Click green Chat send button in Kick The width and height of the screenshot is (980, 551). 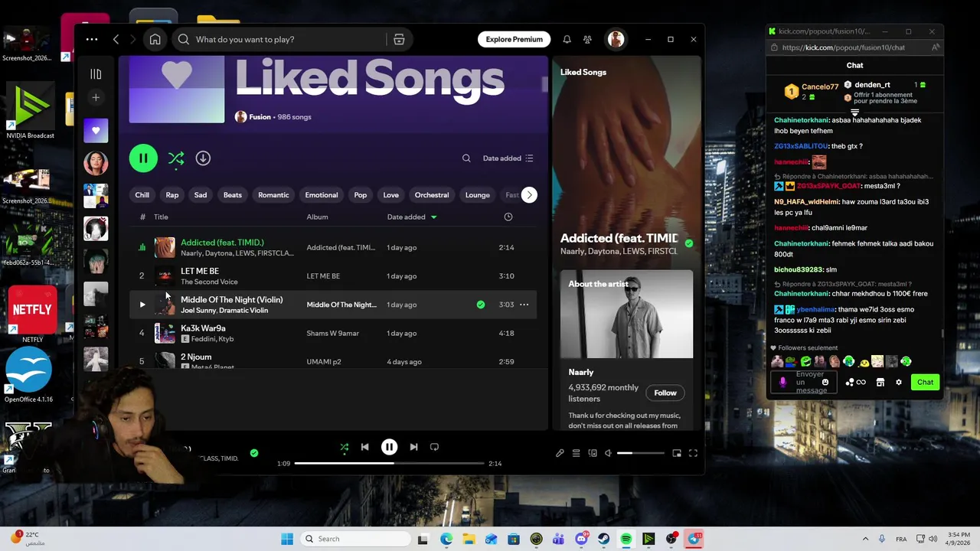(x=925, y=382)
